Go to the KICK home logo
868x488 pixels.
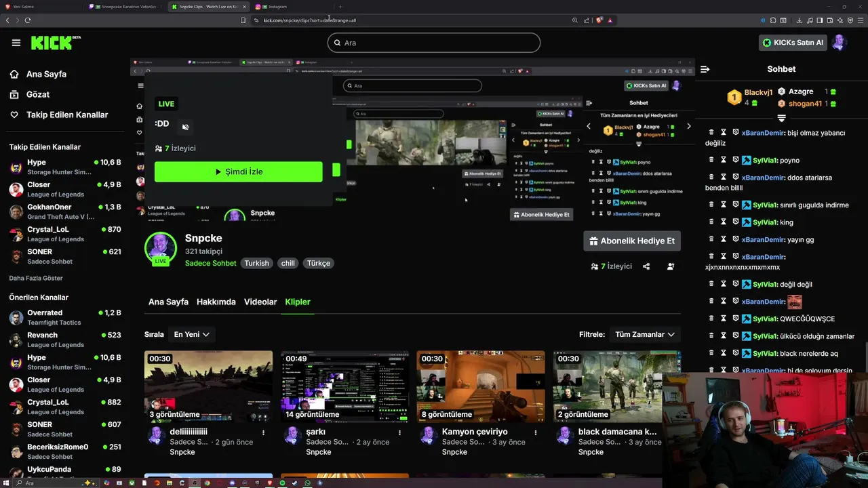coord(56,43)
